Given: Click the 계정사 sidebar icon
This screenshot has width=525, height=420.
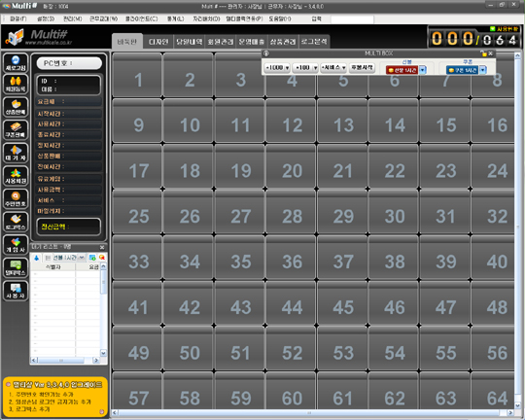Looking at the screenshot, I should 16,244.
